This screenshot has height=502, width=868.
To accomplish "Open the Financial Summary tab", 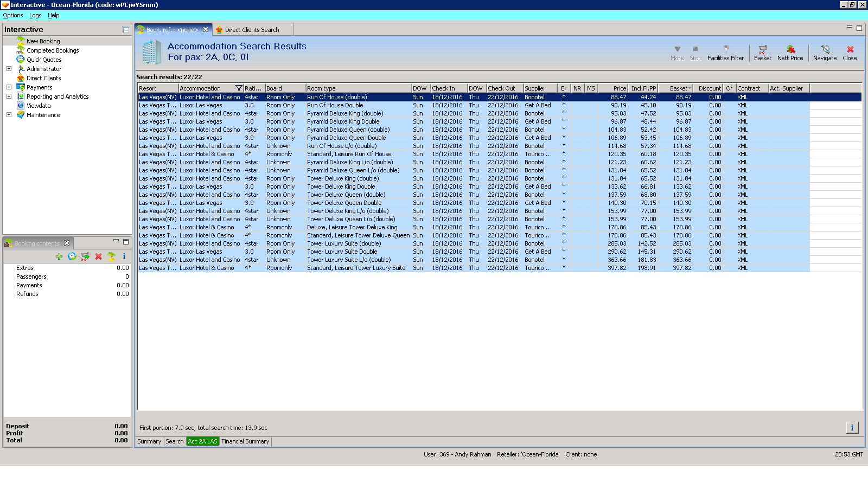I will coord(245,441).
